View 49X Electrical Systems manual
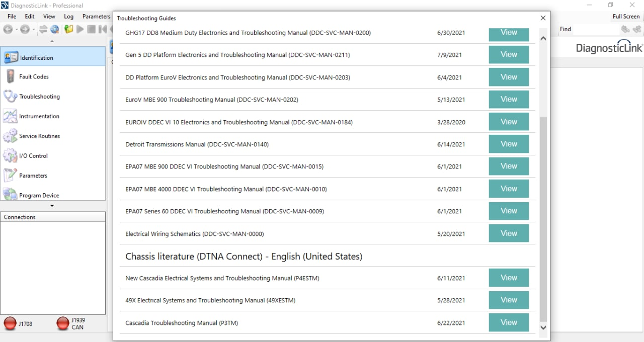Viewport: 644px width, 342px height. 509,300
